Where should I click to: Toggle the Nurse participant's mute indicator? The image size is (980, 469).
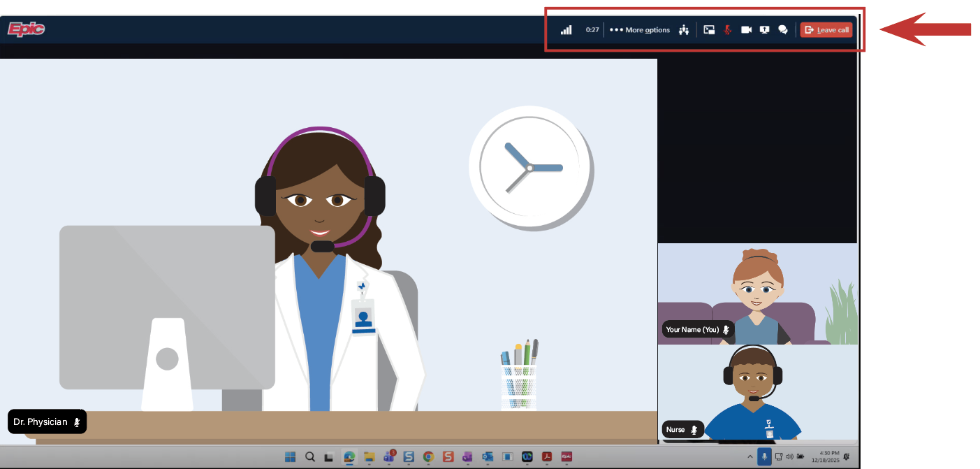[x=693, y=429]
